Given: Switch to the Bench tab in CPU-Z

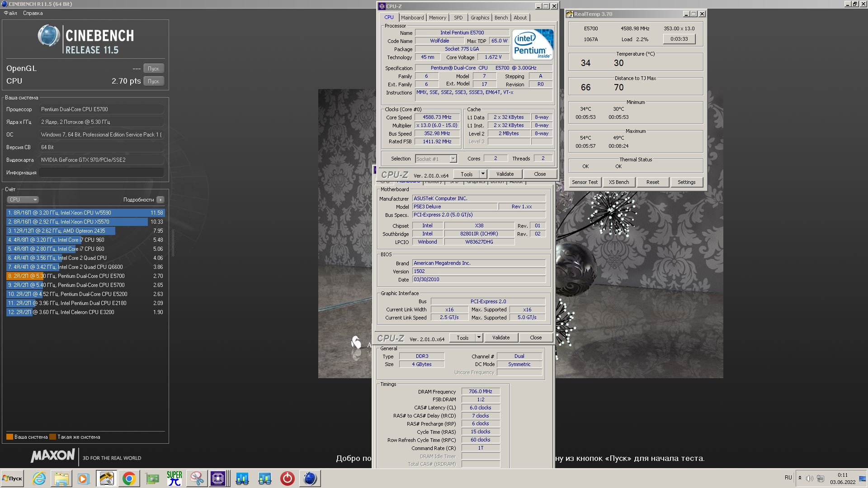Looking at the screenshot, I should 501,18.
